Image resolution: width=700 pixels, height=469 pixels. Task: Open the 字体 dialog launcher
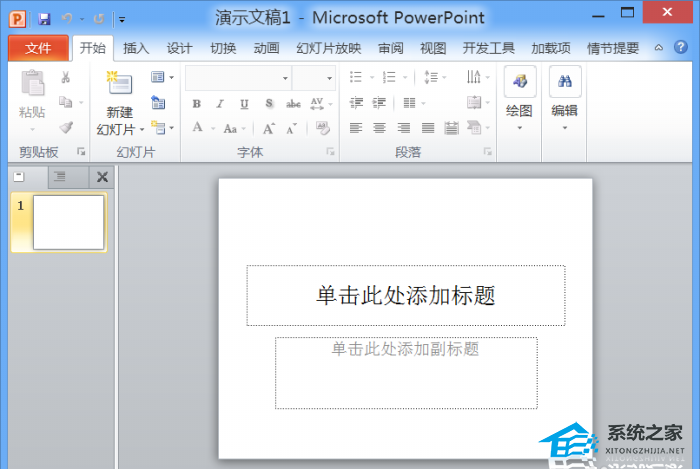330,152
